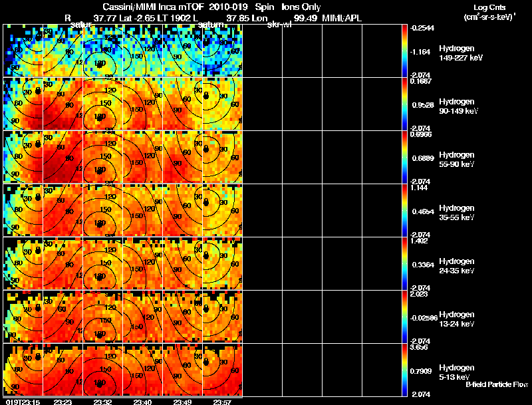Select the 'Hydrogen 149-227 keV' label
The width and height of the screenshot is (532, 405).
click(461, 53)
